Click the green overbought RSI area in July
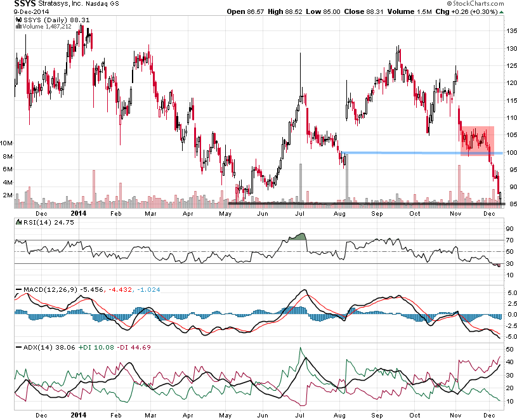This screenshot has height=420, width=517. [x=297, y=237]
